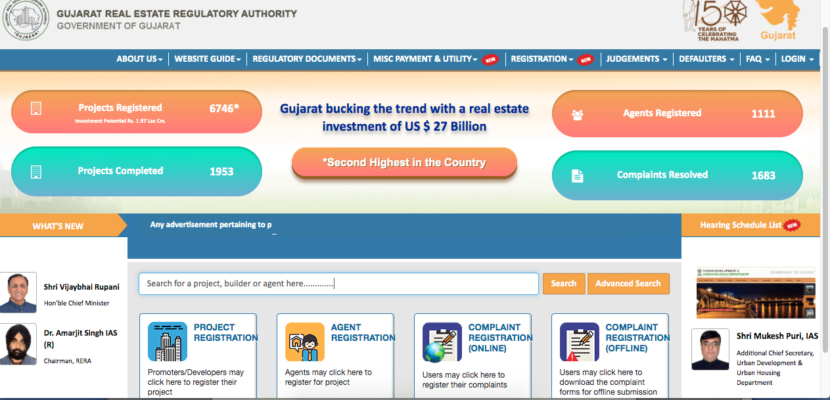Click the Project Registration skyscraper icon
Screen dimensions: 830x400
[167, 342]
